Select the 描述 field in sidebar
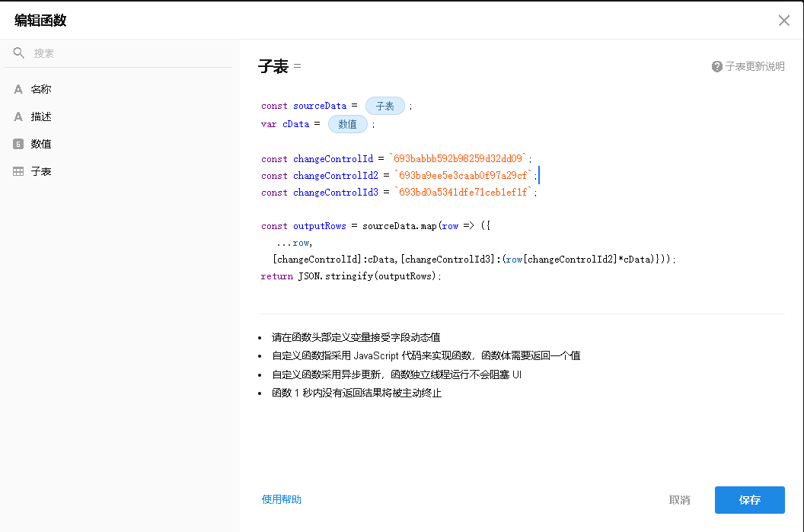 [41, 117]
